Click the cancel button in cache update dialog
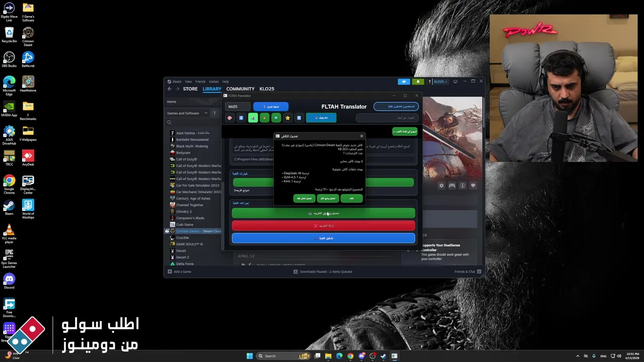Image resolution: width=644 pixels, height=362 pixels. click(351, 199)
